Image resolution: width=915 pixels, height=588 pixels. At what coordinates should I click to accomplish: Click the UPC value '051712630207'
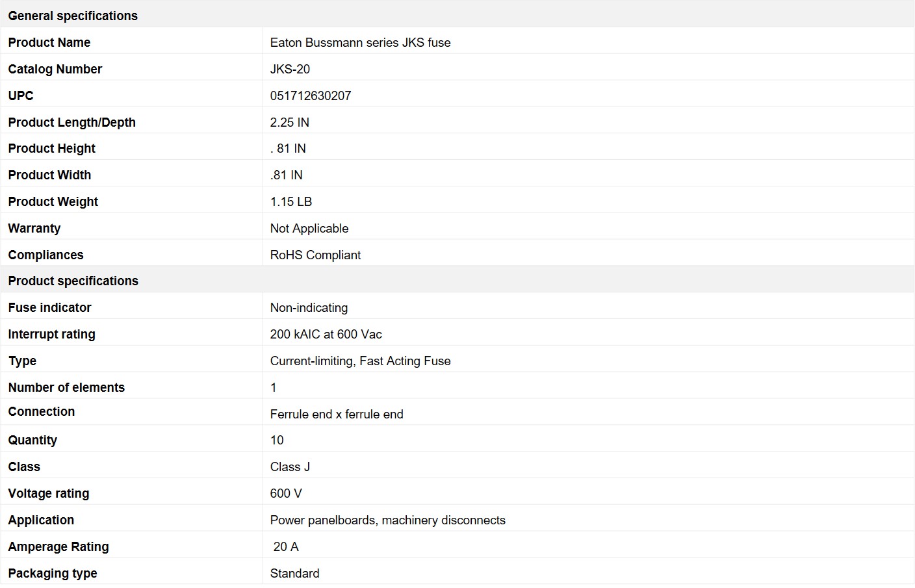pos(311,96)
